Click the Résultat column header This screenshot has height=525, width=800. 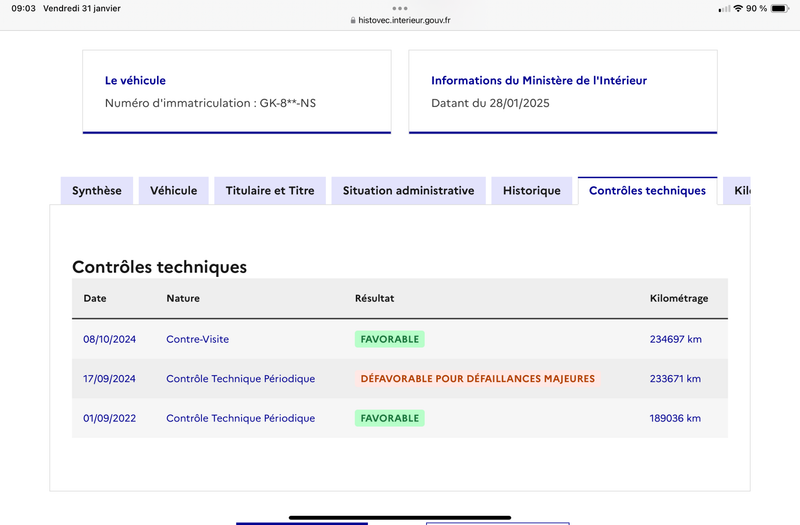(x=374, y=298)
